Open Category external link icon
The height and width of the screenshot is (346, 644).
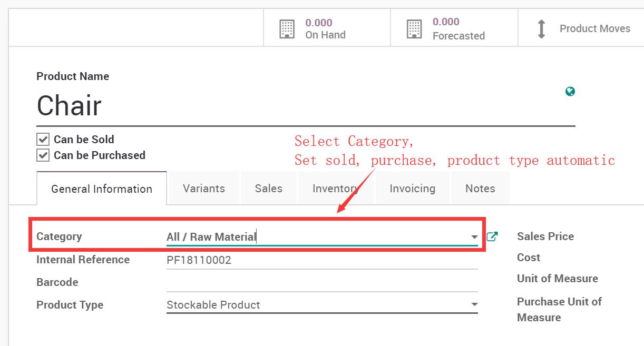point(492,237)
